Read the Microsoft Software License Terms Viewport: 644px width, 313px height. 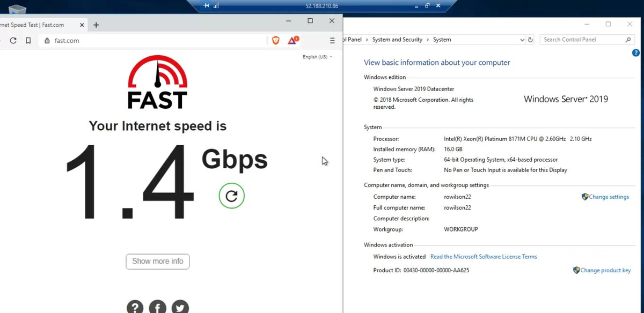click(484, 257)
